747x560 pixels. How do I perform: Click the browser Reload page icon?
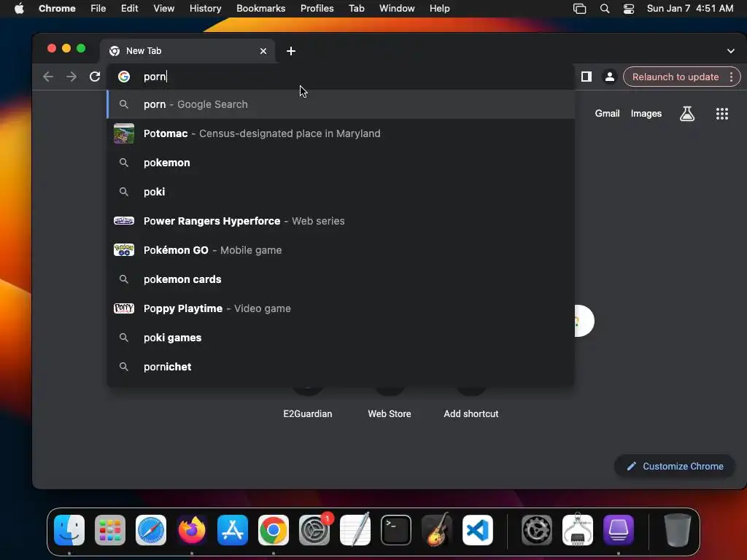95,77
